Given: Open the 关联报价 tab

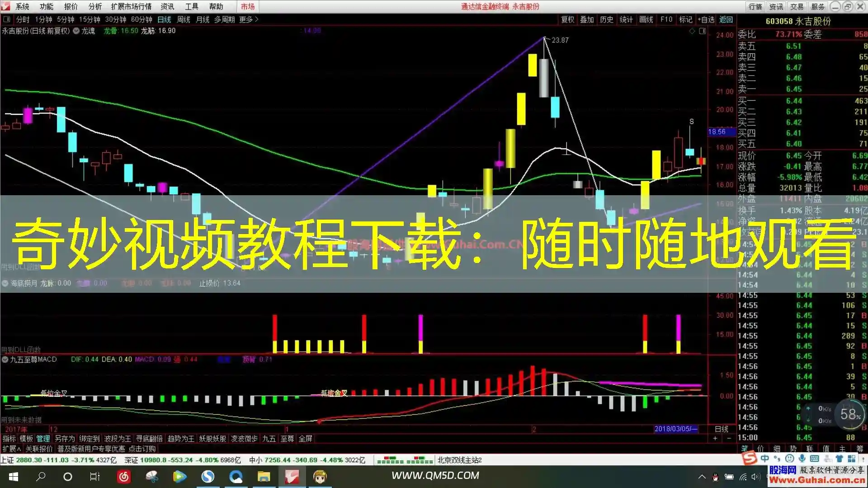Looking at the screenshot, I should (x=39, y=449).
